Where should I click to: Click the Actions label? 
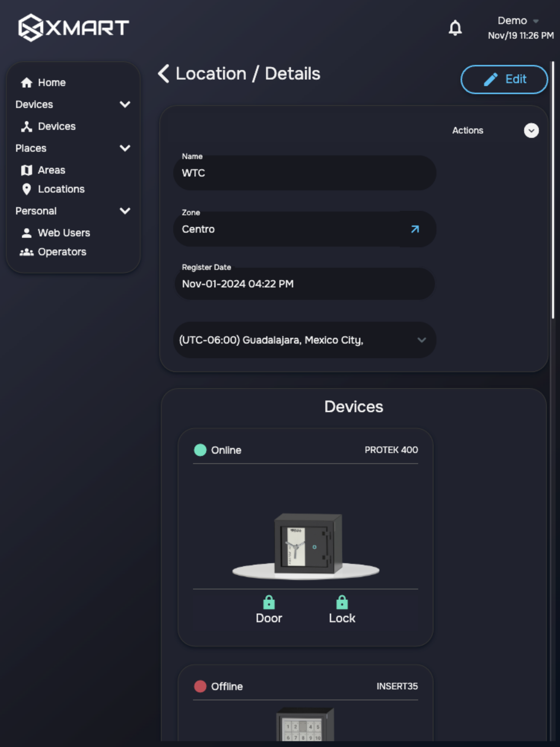point(467,130)
